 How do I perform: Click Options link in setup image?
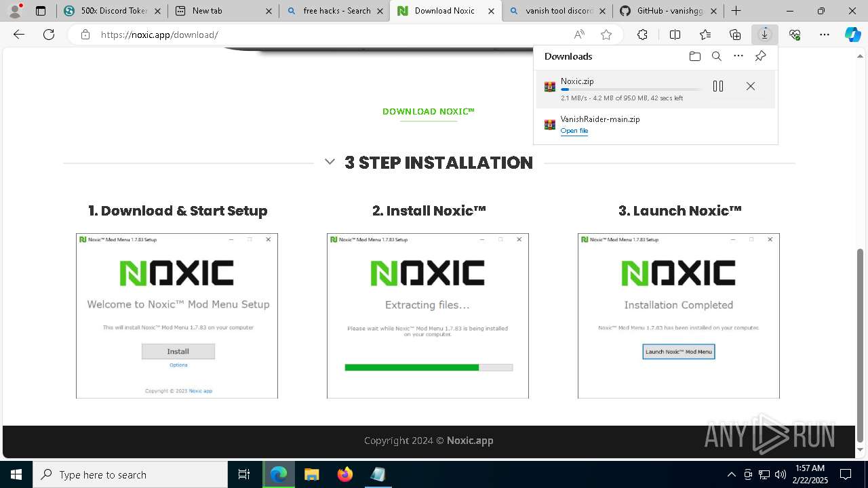coord(178,365)
